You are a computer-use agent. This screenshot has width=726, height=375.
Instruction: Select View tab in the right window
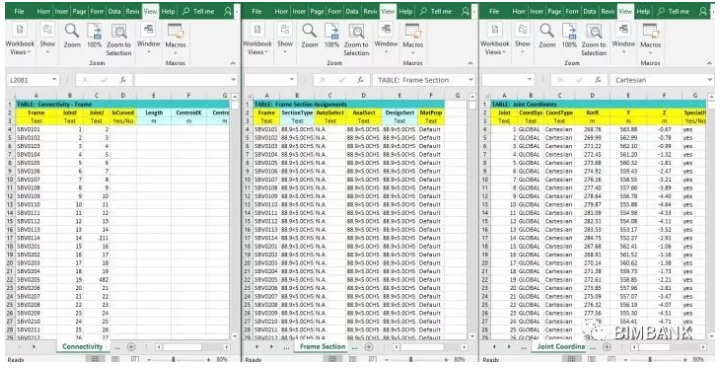[625, 12]
